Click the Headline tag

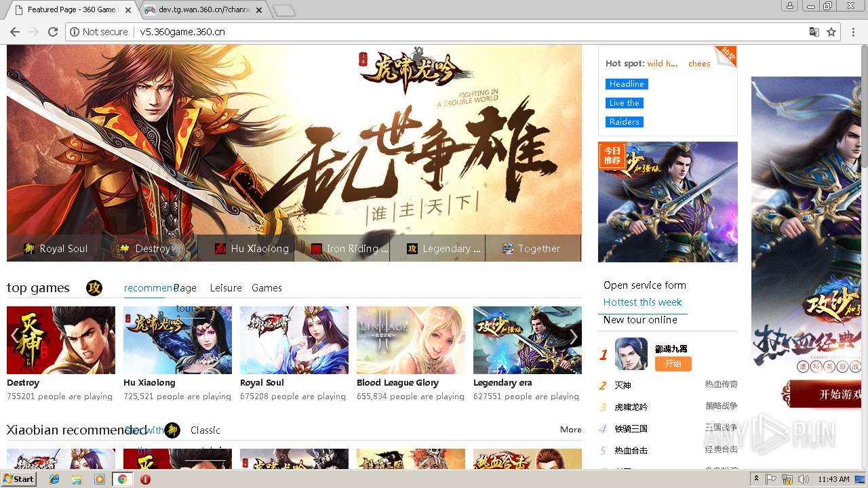627,84
